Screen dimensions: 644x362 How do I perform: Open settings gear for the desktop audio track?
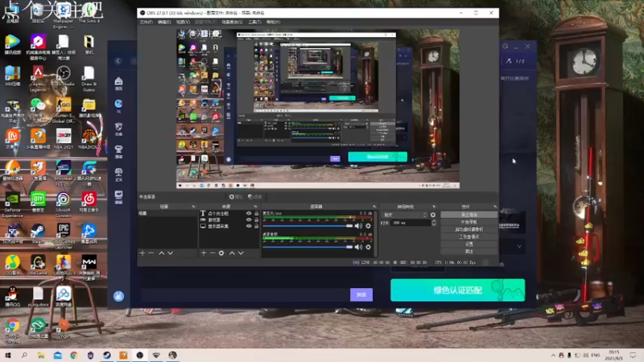(x=368, y=247)
